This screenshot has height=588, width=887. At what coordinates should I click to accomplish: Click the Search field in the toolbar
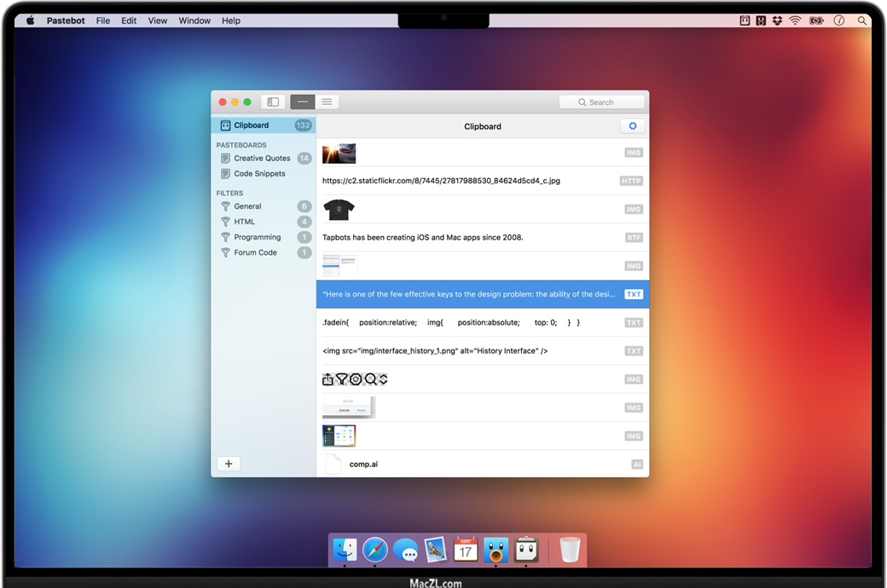pyautogui.click(x=602, y=102)
